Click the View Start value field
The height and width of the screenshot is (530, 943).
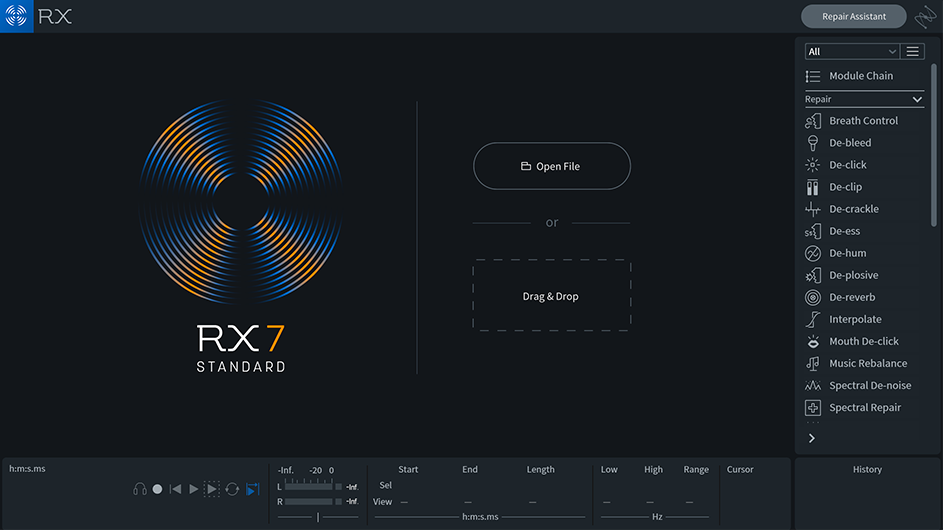point(405,502)
